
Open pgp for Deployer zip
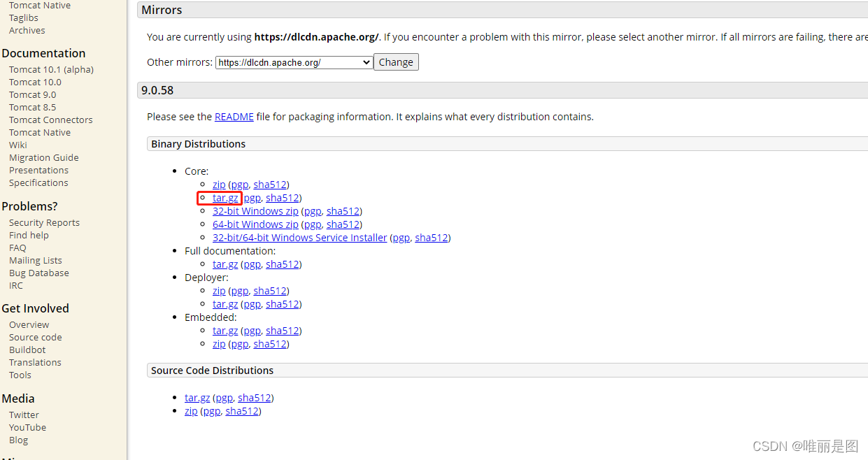point(239,291)
